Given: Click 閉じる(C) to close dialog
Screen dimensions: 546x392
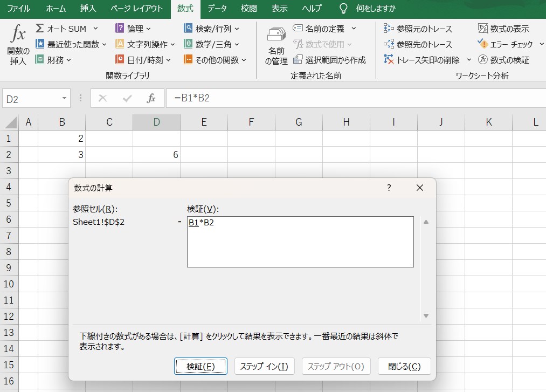Looking at the screenshot, I should 404,366.
